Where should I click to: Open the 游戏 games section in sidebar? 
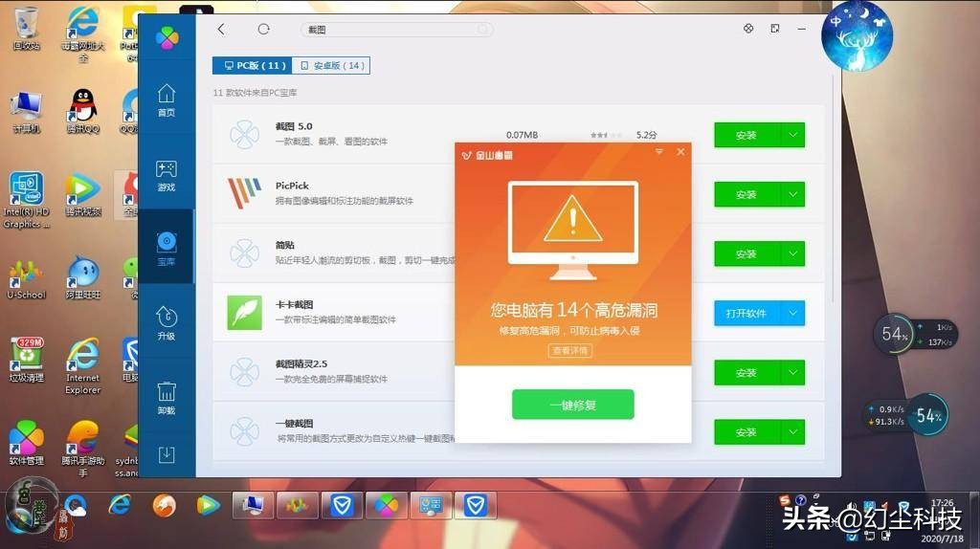167,175
